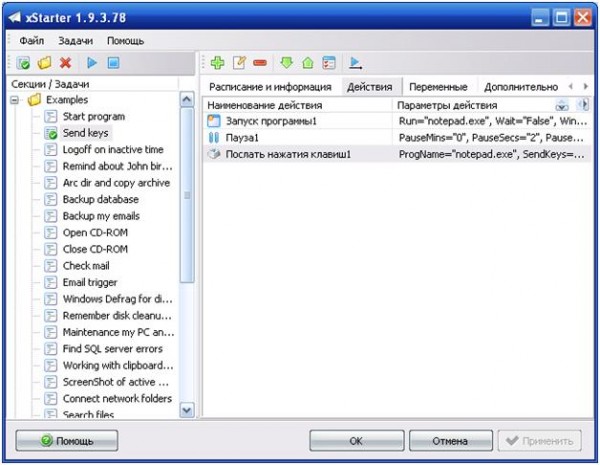Click the Send keys task icon
The height and width of the screenshot is (465, 600).
[51, 133]
